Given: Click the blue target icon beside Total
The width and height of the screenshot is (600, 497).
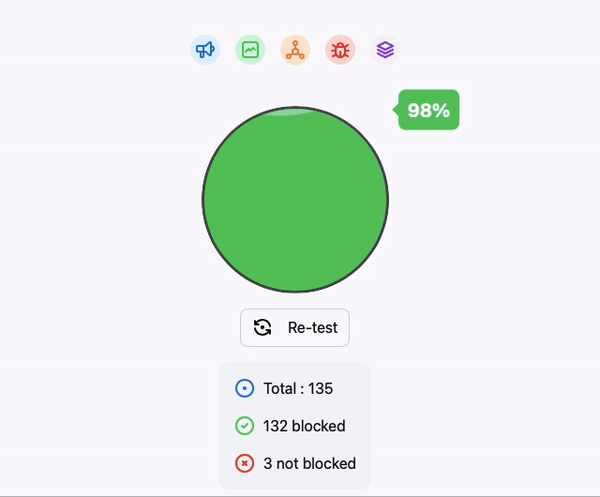Looking at the screenshot, I should point(244,388).
